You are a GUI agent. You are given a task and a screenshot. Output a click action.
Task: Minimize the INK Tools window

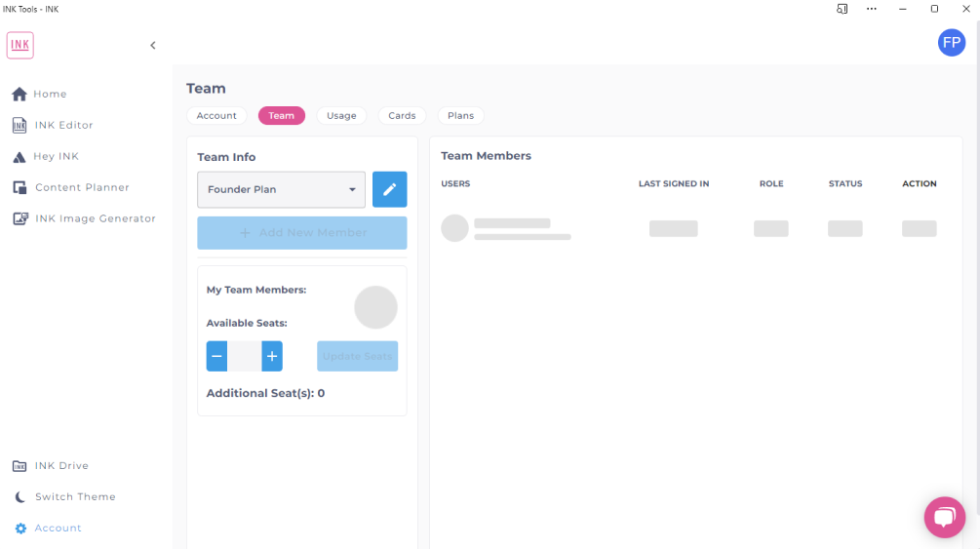(x=903, y=9)
